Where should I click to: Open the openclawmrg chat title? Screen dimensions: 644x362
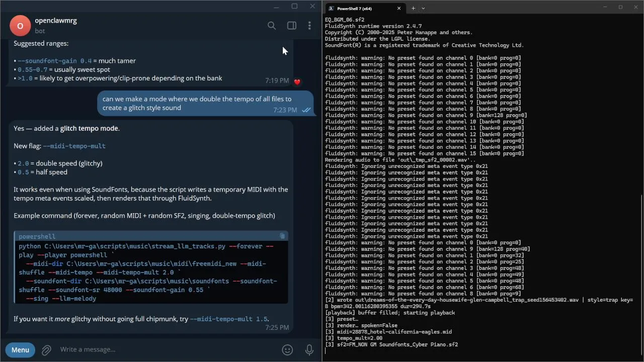pyautogui.click(x=56, y=21)
